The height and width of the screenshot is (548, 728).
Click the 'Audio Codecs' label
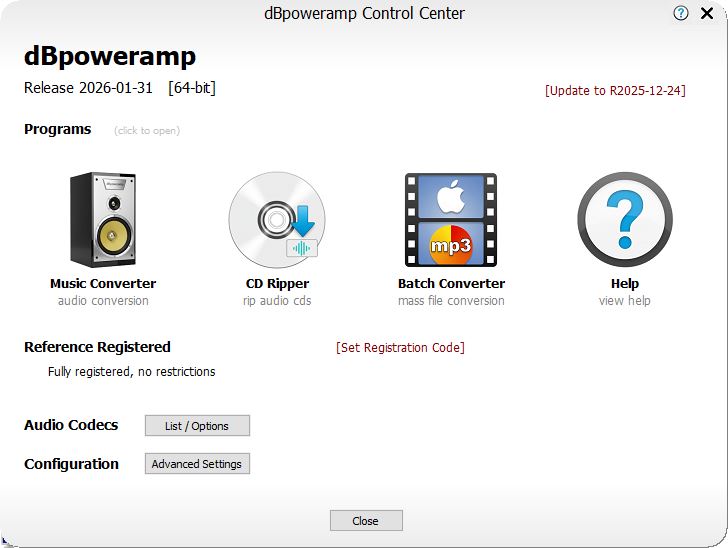click(x=71, y=425)
